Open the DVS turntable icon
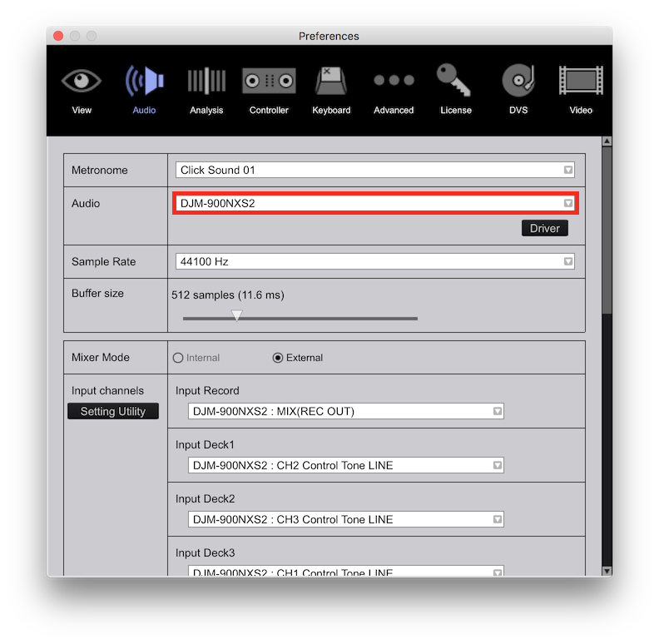The width and height of the screenshot is (659, 644). point(518,80)
